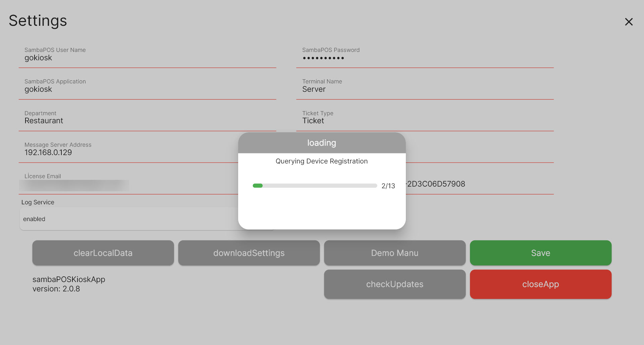644x345 pixels.
Task: Focus the SambaPOS Password field
Action: (424, 58)
